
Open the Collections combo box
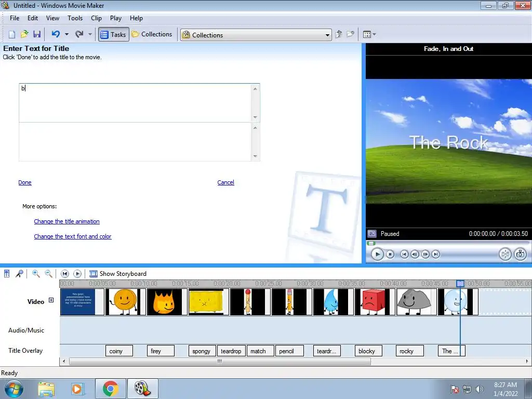tap(256, 35)
